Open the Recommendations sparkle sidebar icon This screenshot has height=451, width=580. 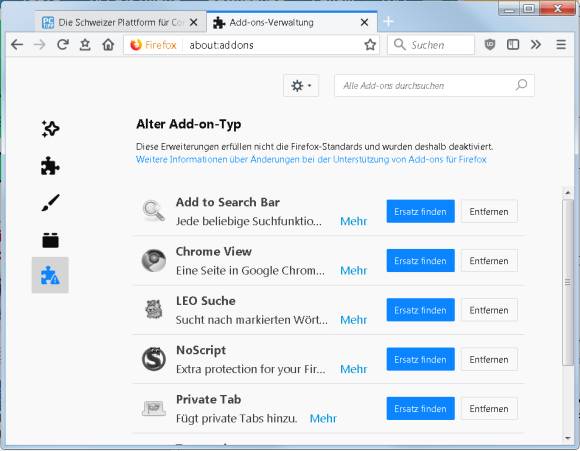50,129
